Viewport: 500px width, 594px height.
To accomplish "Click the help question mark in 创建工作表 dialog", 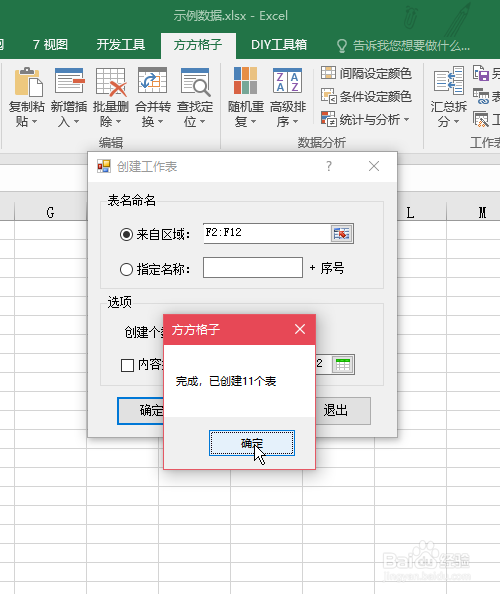I will (328, 166).
